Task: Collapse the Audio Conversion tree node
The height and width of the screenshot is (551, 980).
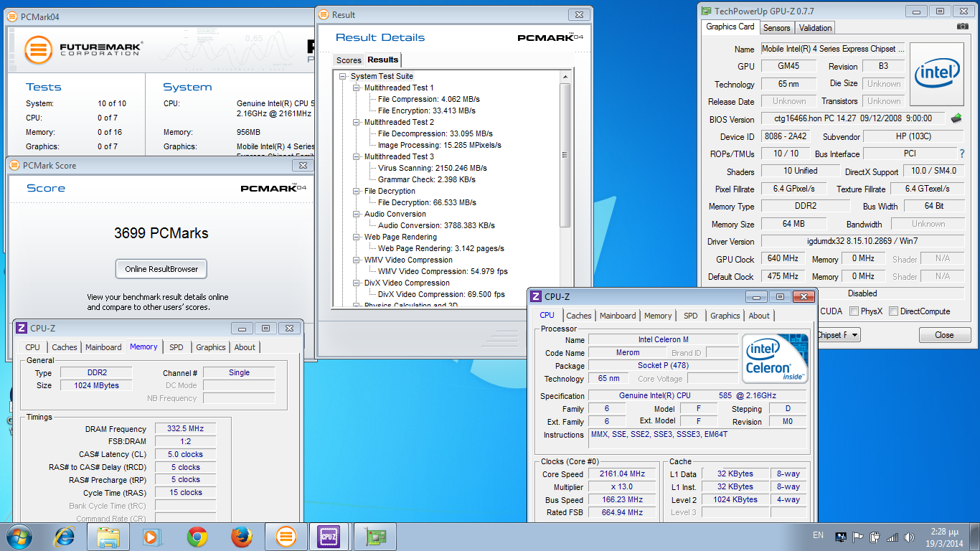Action: pos(357,214)
